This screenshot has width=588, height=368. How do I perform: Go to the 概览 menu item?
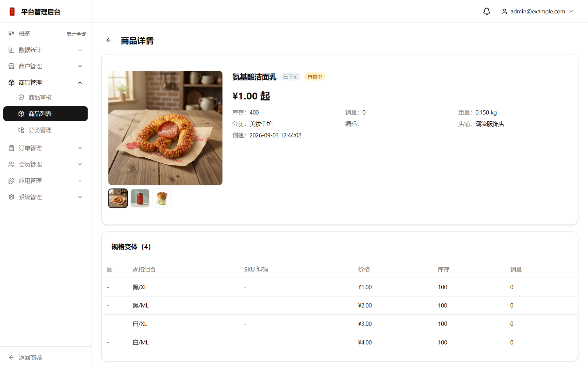tap(24, 33)
